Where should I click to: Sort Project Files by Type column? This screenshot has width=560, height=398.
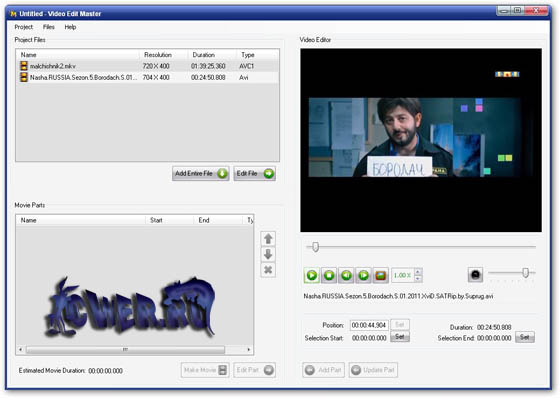point(257,55)
